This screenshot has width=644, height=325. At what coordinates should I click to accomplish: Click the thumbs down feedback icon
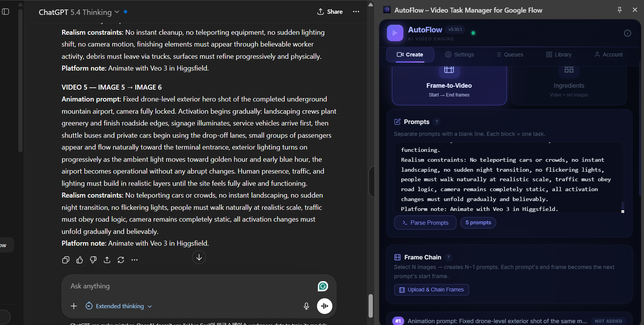(93, 260)
